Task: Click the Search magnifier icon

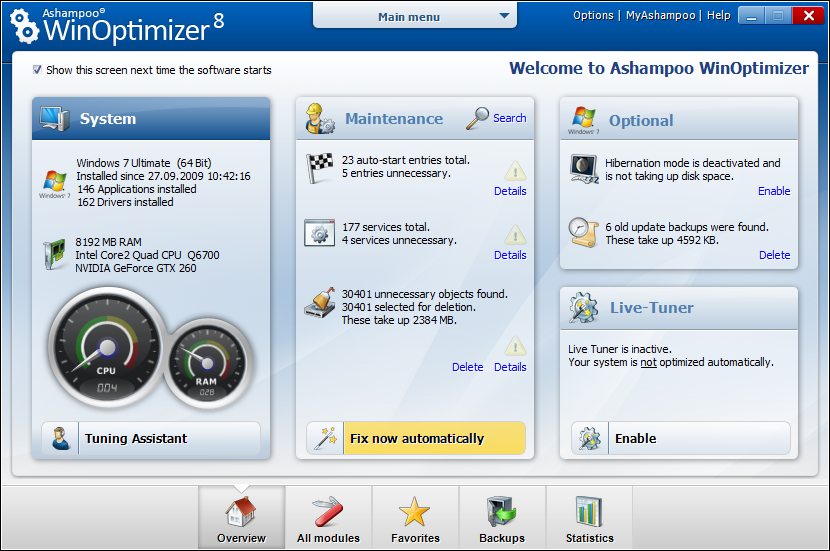Action: pyautogui.click(x=478, y=119)
